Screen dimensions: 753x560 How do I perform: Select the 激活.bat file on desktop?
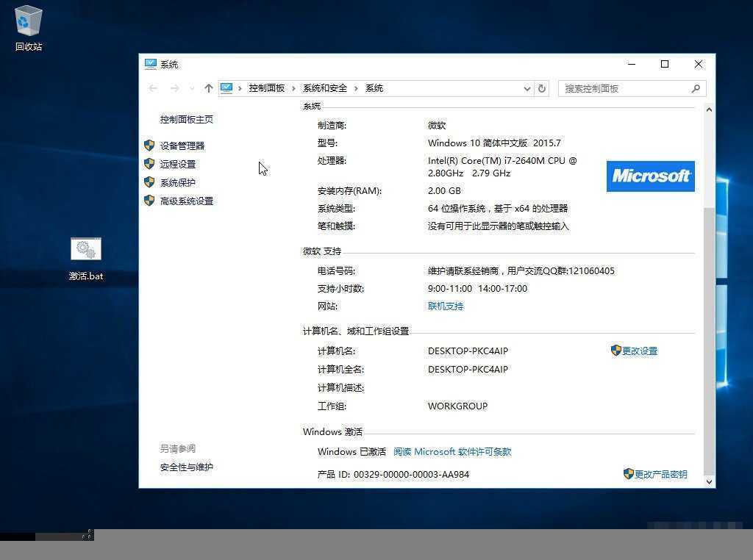(x=86, y=259)
